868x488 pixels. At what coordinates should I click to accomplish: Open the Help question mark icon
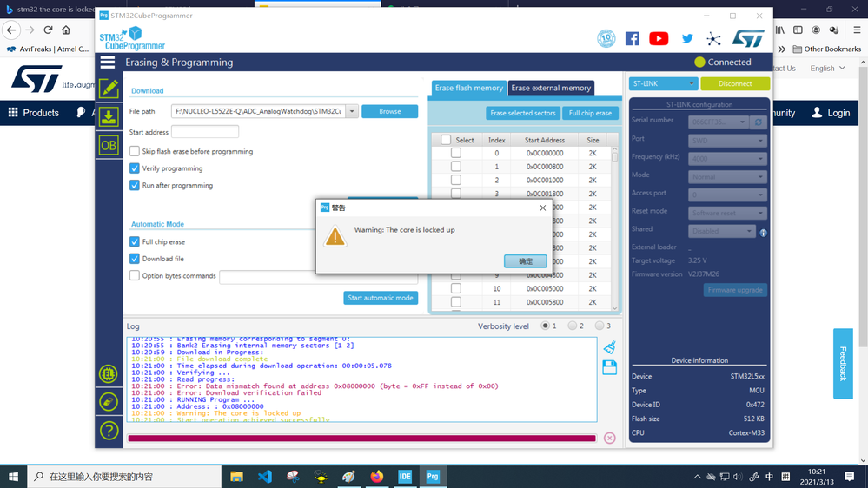click(109, 431)
